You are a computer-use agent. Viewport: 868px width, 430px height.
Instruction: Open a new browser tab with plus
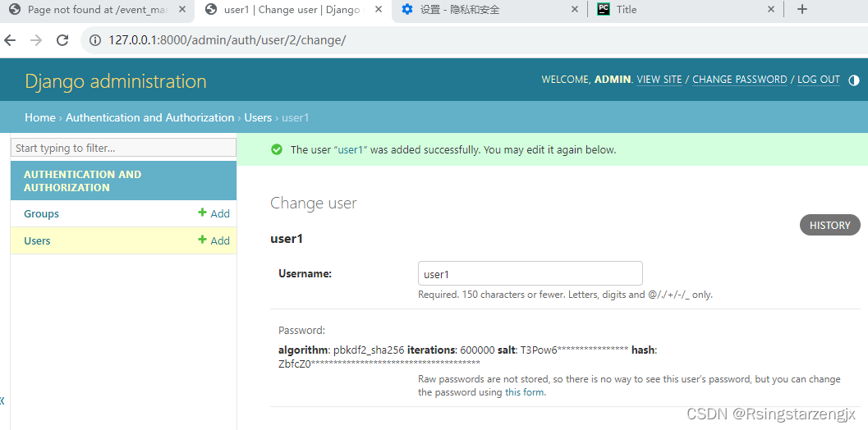click(801, 9)
